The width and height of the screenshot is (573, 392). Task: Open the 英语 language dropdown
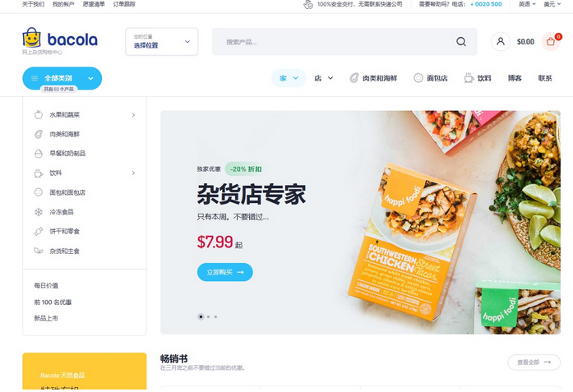click(527, 4)
